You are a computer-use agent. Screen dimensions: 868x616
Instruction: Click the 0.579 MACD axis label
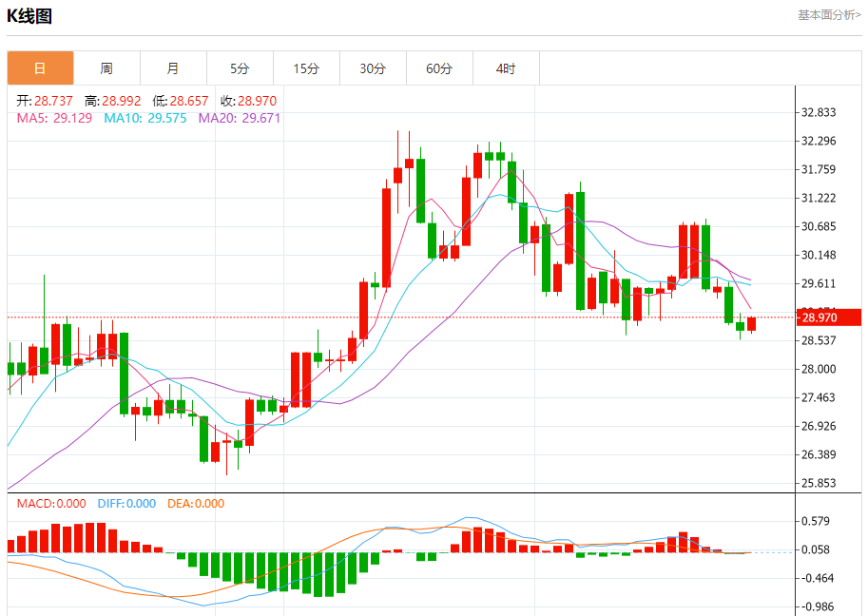pos(816,521)
